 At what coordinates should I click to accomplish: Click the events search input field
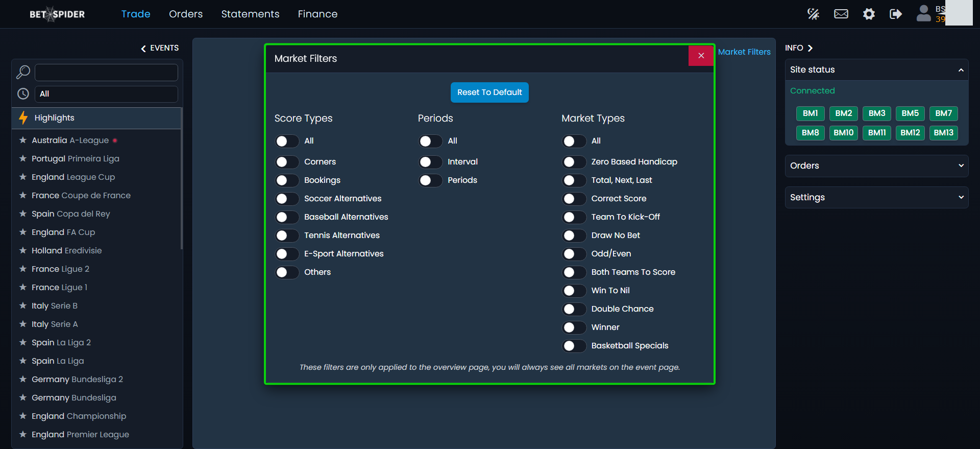click(x=106, y=73)
